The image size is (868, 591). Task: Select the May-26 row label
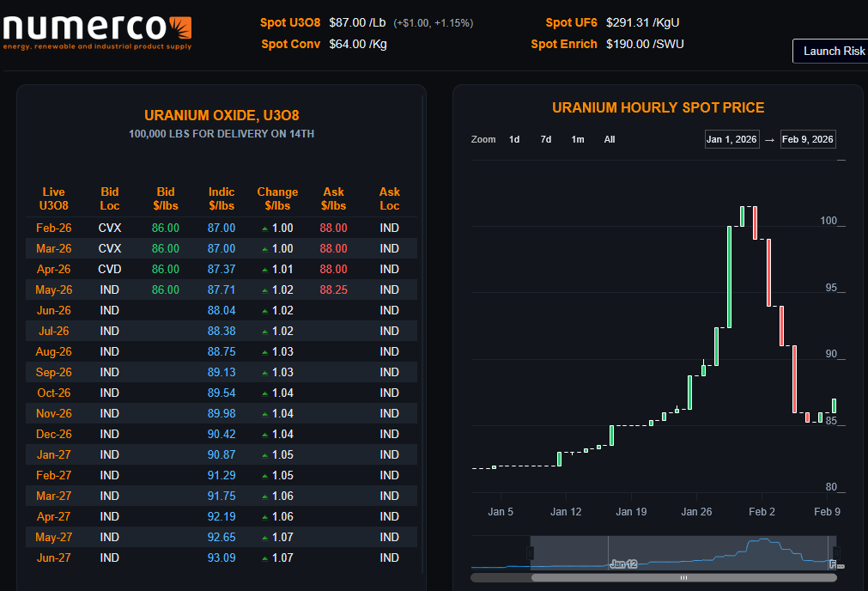tap(54, 289)
